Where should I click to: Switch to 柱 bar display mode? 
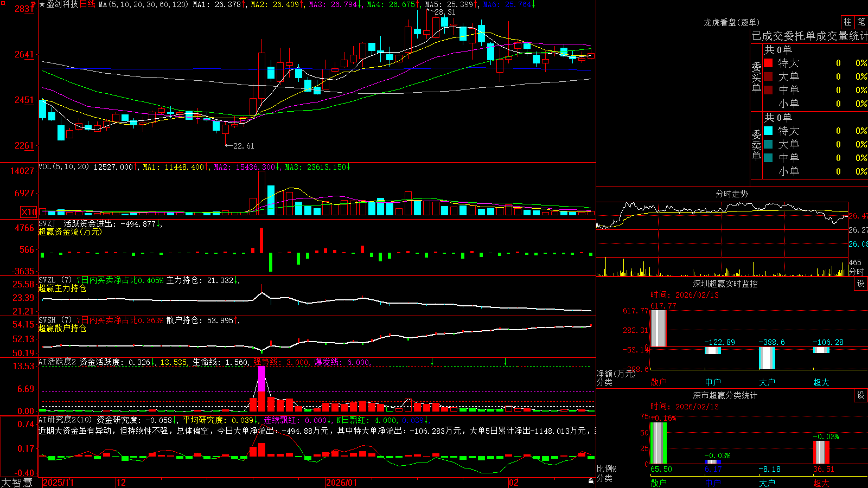[x=847, y=22]
